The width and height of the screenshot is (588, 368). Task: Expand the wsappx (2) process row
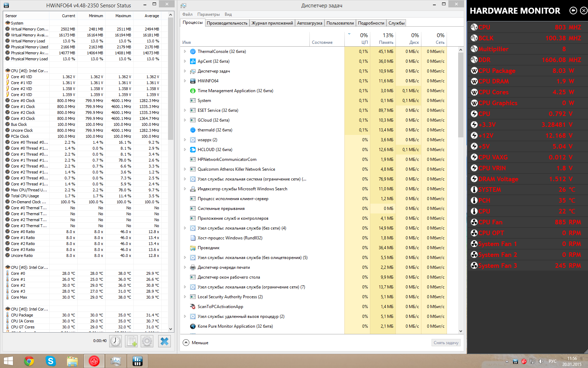185,140
